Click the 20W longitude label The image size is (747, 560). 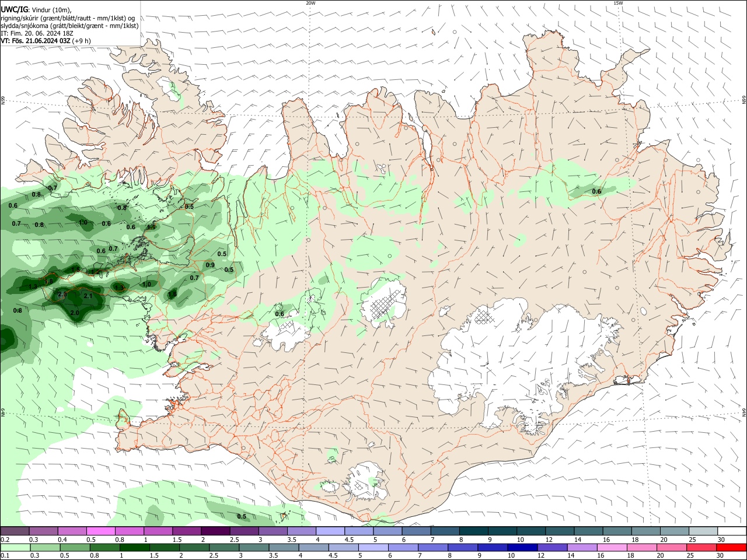click(x=310, y=3)
